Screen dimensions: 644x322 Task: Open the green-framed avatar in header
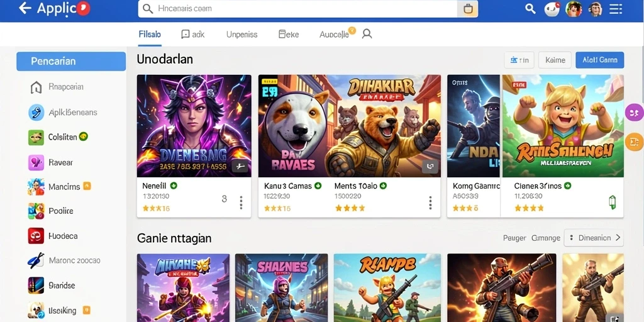click(574, 9)
